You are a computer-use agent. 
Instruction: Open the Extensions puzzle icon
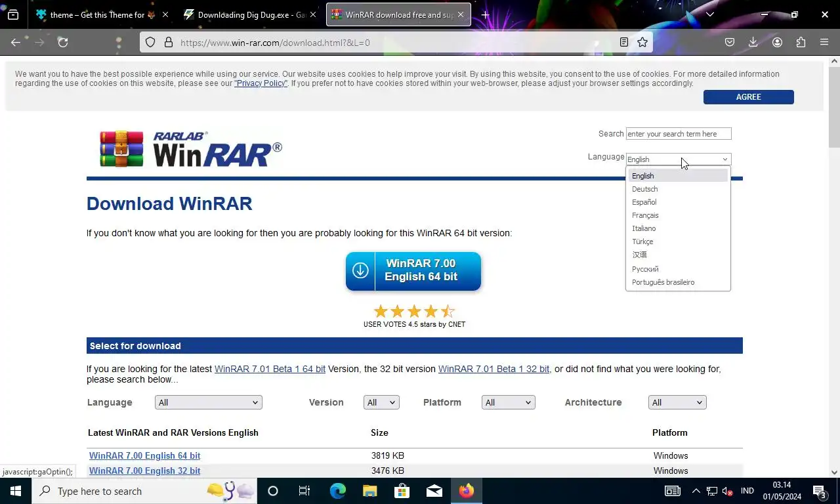click(x=801, y=42)
